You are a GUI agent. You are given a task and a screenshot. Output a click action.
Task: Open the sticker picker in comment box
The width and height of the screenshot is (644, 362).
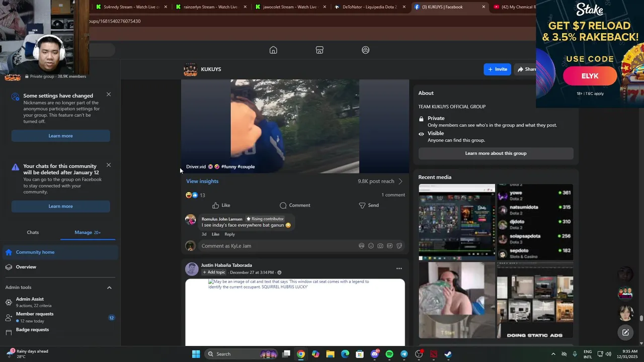[399, 246]
